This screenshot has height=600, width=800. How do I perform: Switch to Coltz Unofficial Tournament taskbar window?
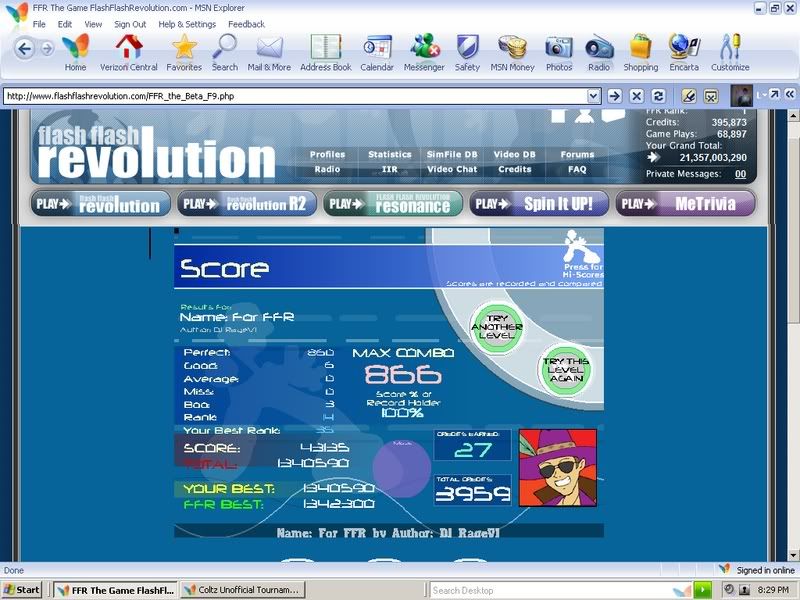(x=245, y=590)
